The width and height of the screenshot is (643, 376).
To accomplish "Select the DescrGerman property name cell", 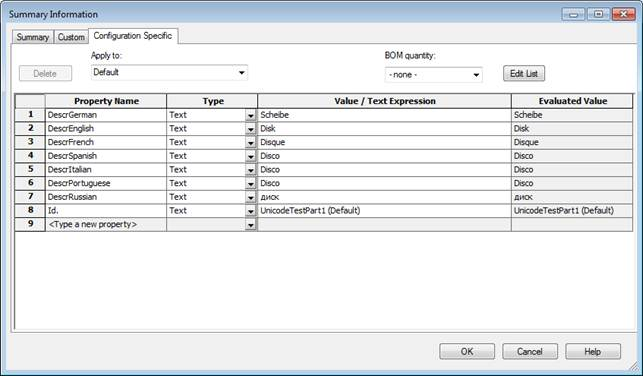I will point(106,115).
